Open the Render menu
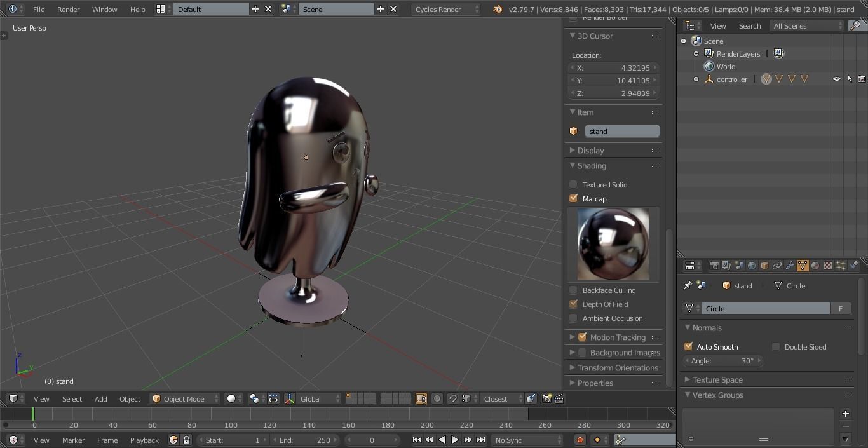Screen dimensions: 868x448 [x=69, y=9]
